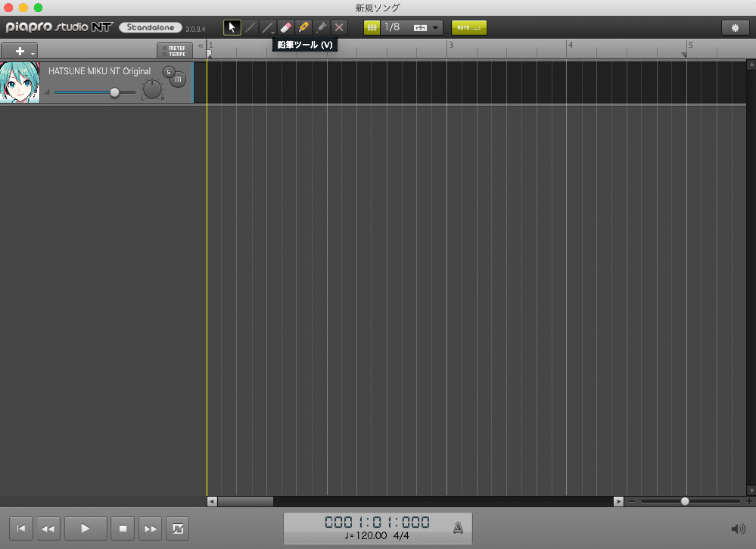
Task: Pick the yellow cutter knife tool
Action: (x=303, y=27)
